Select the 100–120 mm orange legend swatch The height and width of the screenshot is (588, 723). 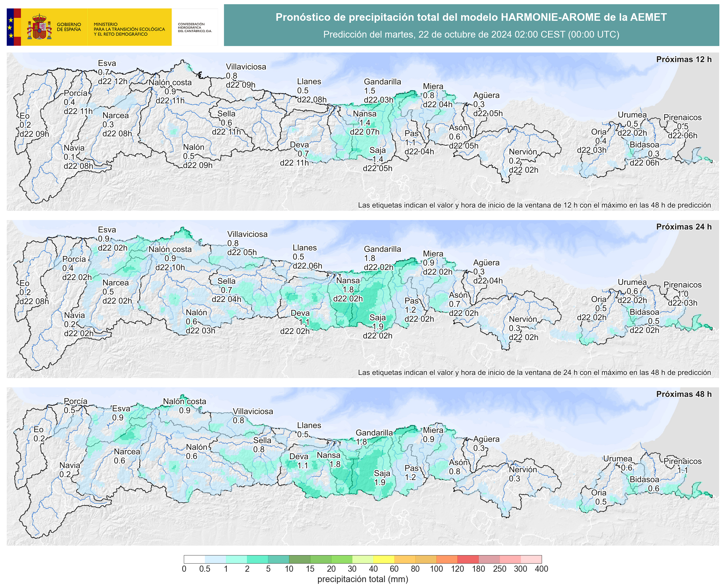click(447, 559)
